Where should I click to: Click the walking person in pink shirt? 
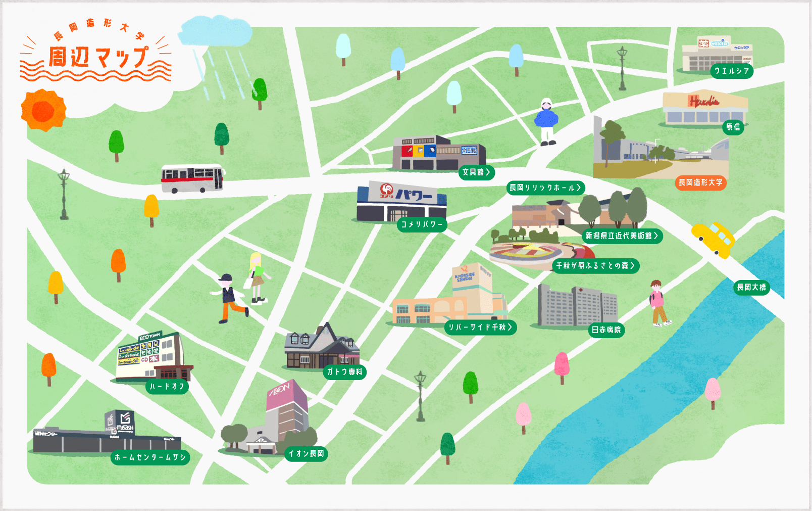pos(659,303)
